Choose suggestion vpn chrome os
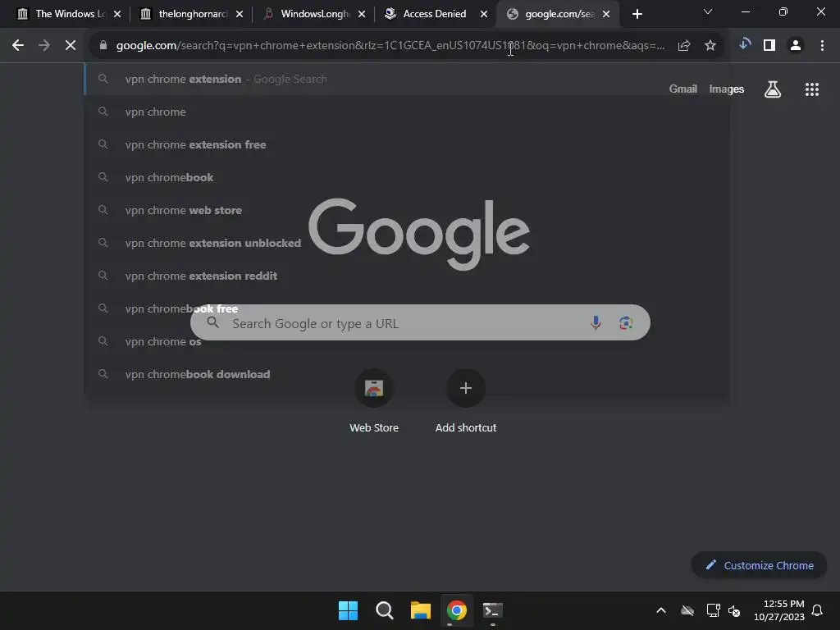The image size is (840, 630). tap(407, 341)
